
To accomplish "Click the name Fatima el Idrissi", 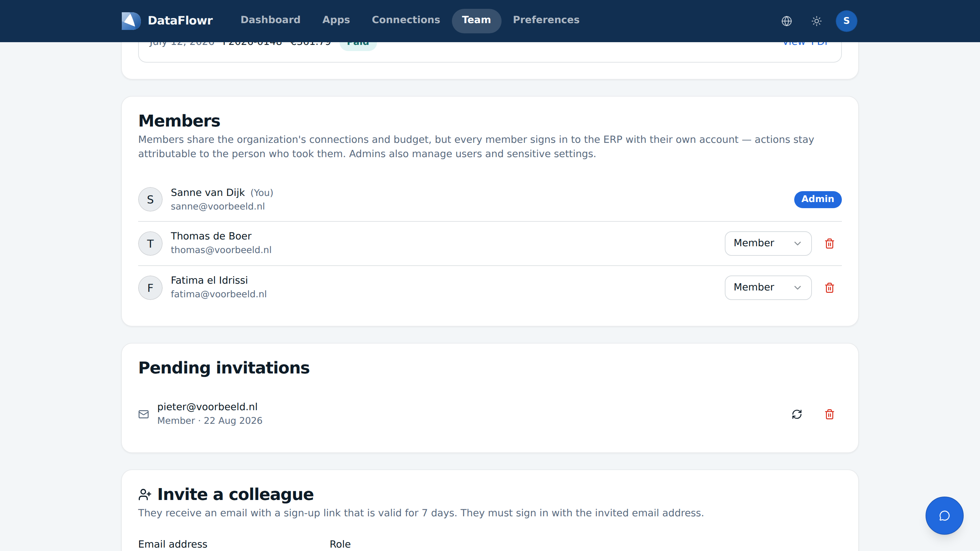I will pyautogui.click(x=209, y=280).
